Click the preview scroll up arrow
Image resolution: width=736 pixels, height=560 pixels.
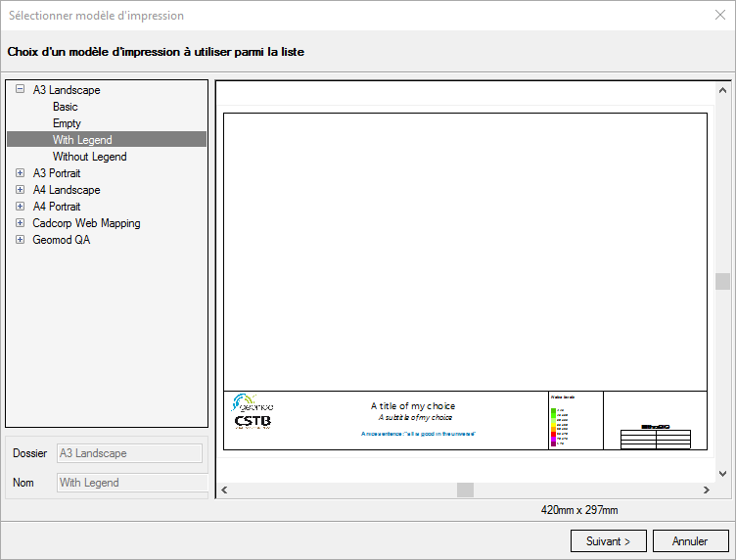point(723,90)
